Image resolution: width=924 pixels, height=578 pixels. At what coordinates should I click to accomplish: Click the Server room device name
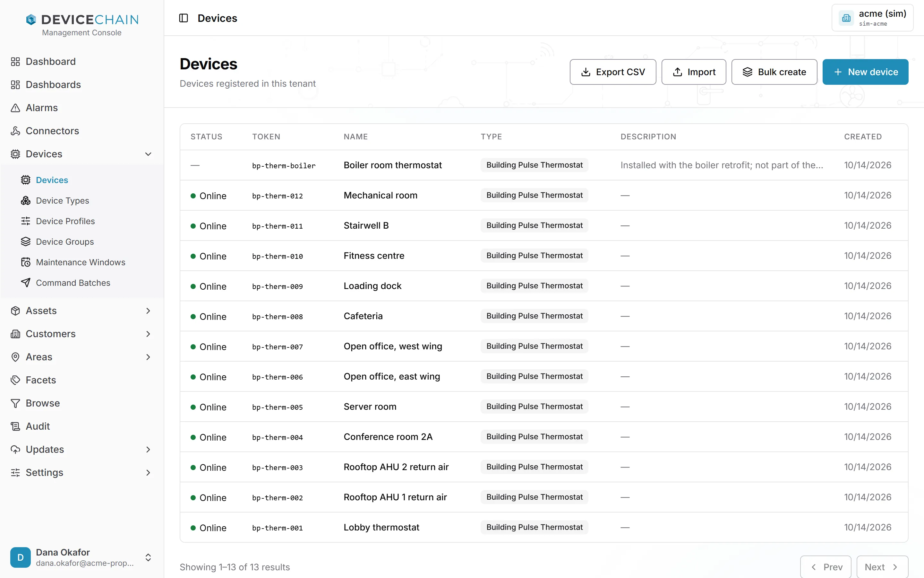(x=370, y=407)
